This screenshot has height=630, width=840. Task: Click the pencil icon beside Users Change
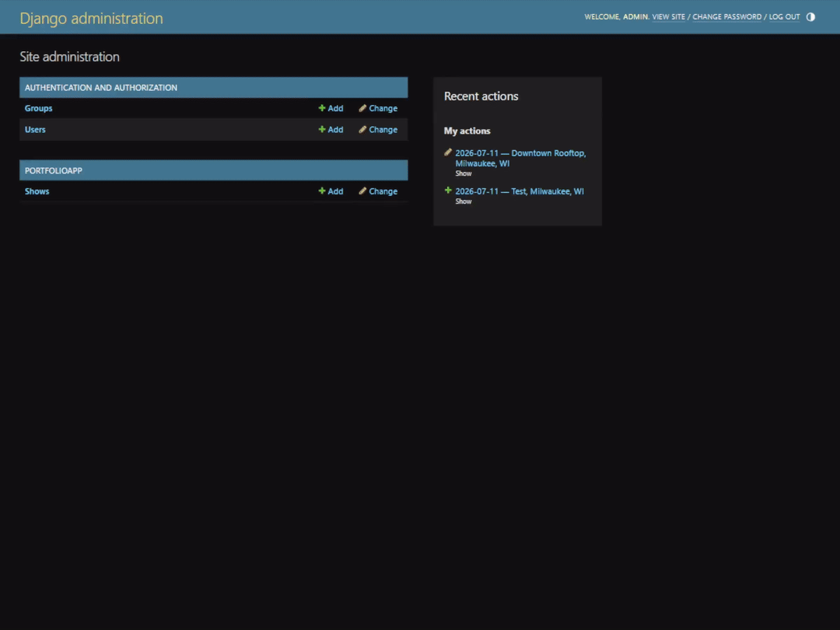pos(363,129)
